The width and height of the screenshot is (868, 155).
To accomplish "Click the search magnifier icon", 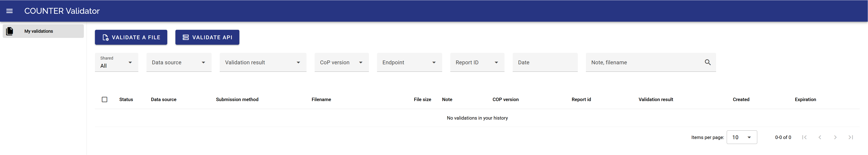I will coord(707,62).
